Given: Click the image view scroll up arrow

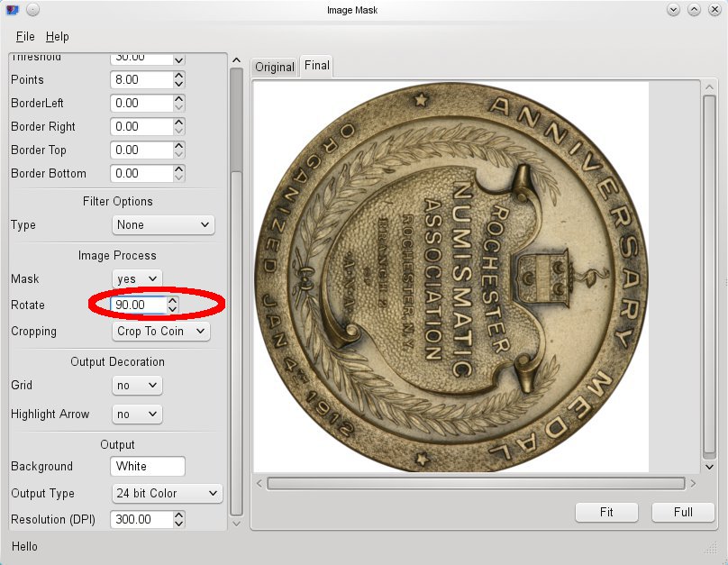Looking at the screenshot, I should click(x=709, y=87).
